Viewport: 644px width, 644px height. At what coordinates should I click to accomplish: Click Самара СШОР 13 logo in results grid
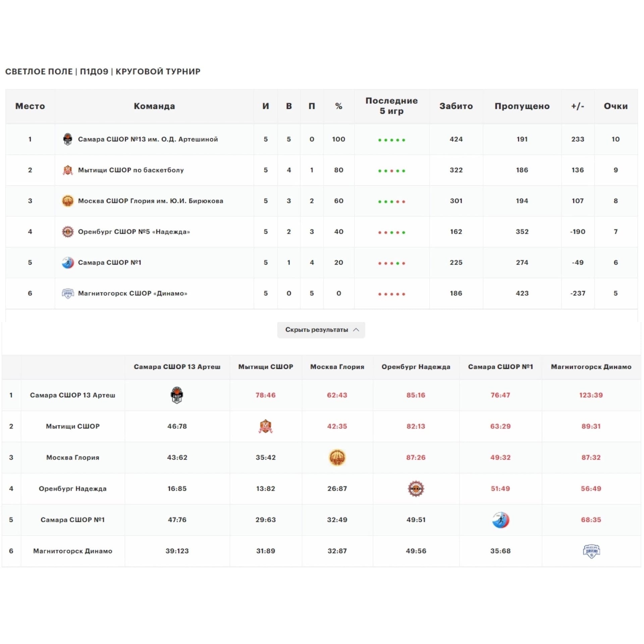(177, 395)
